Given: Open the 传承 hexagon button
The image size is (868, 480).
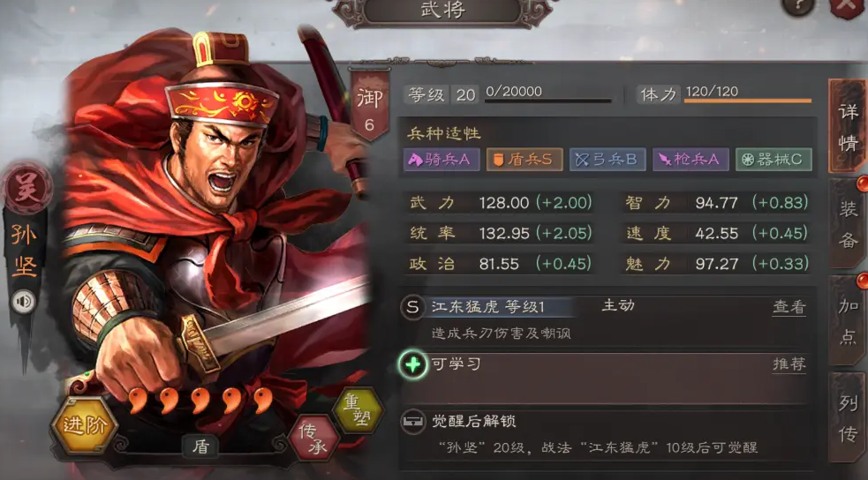Looking at the screenshot, I should click(x=313, y=438).
